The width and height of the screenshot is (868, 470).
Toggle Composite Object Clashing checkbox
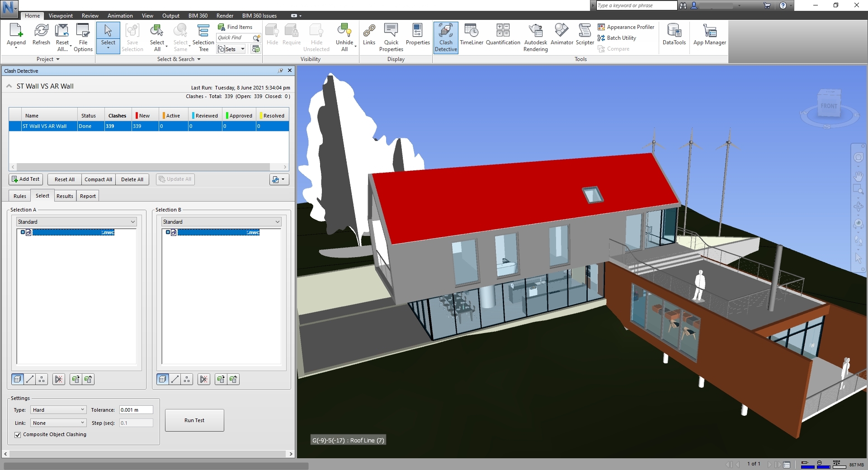pyautogui.click(x=18, y=435)
